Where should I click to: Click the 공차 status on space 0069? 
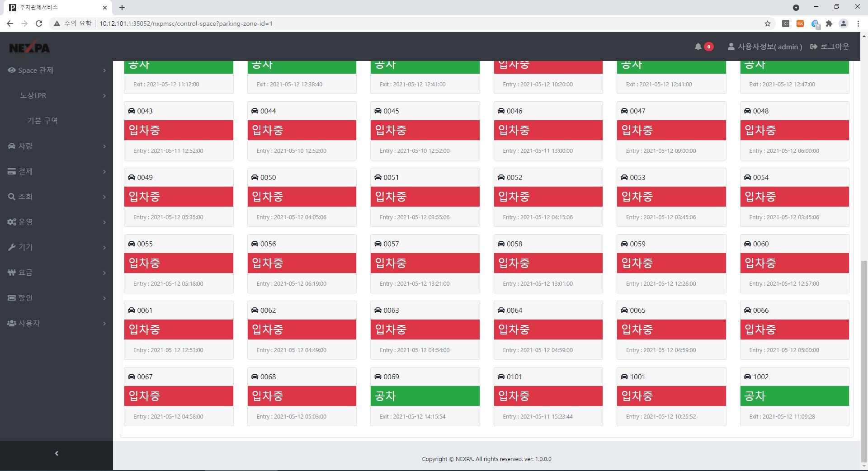pyautogui.click(x=385, y=396)
